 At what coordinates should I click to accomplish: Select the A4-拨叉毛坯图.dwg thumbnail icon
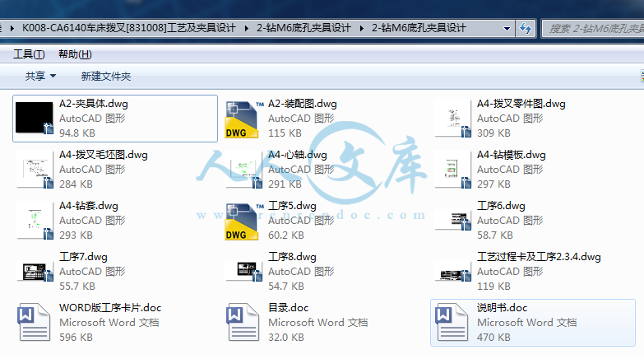35,170
